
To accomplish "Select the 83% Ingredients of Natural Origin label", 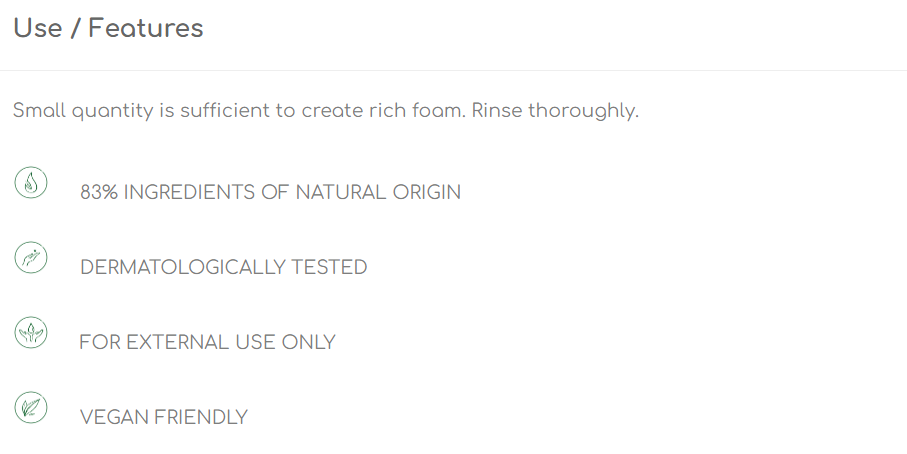I will (270, 193).
